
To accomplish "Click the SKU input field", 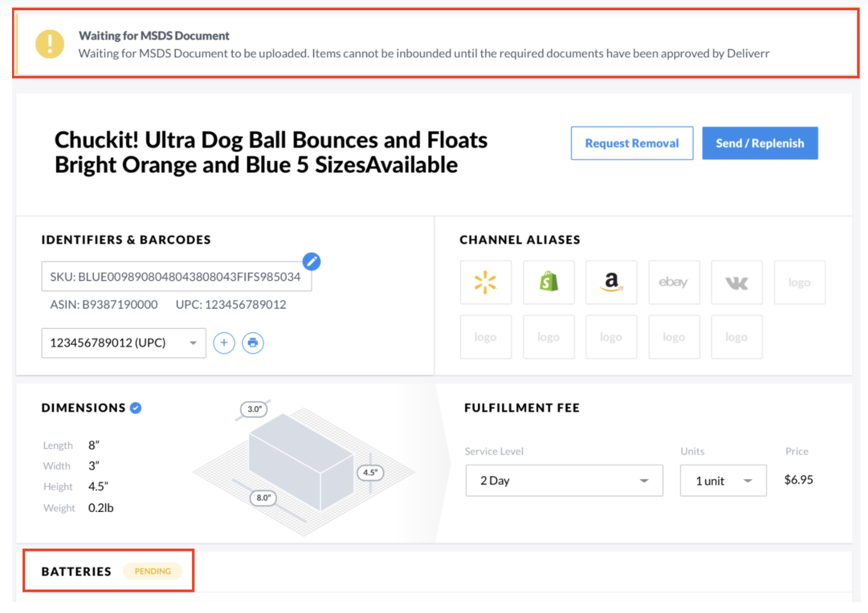I will click(x=176, y=276).
